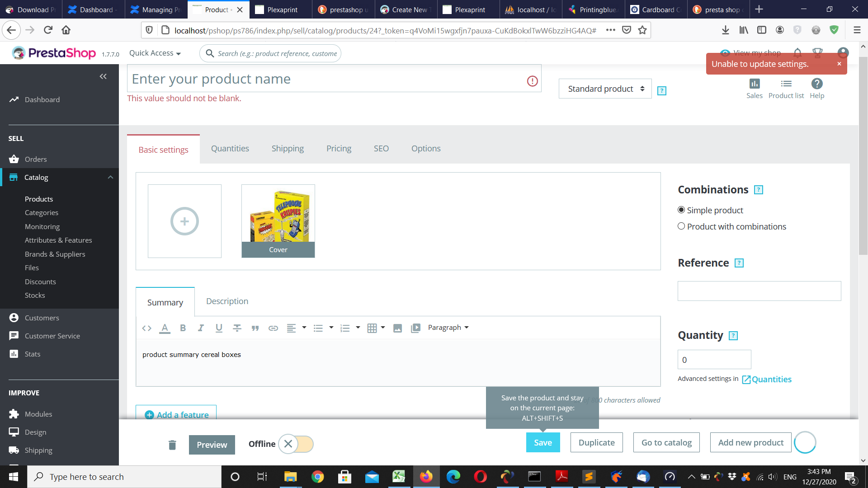Click the delete product trash icon
The image size is (868, 488).
point(172,445)
